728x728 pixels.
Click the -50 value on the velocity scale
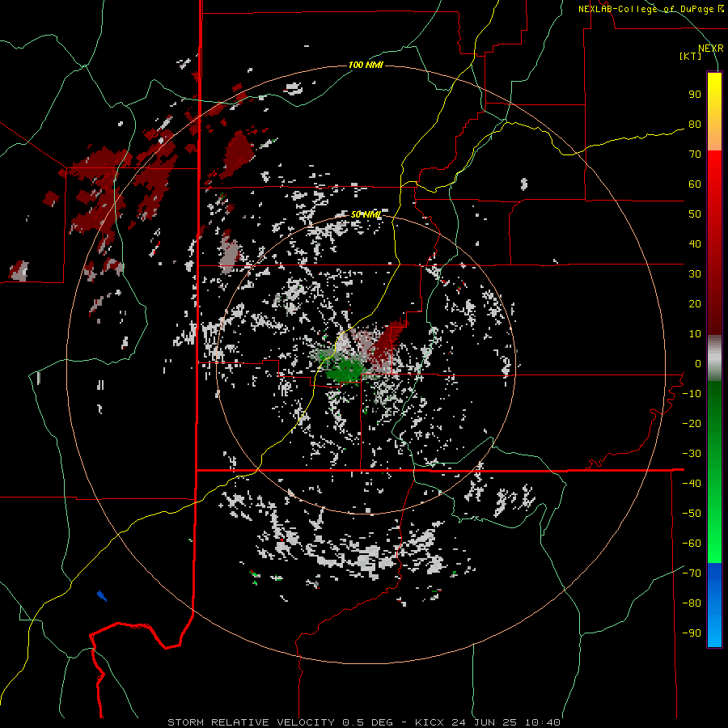click(692, 513)
